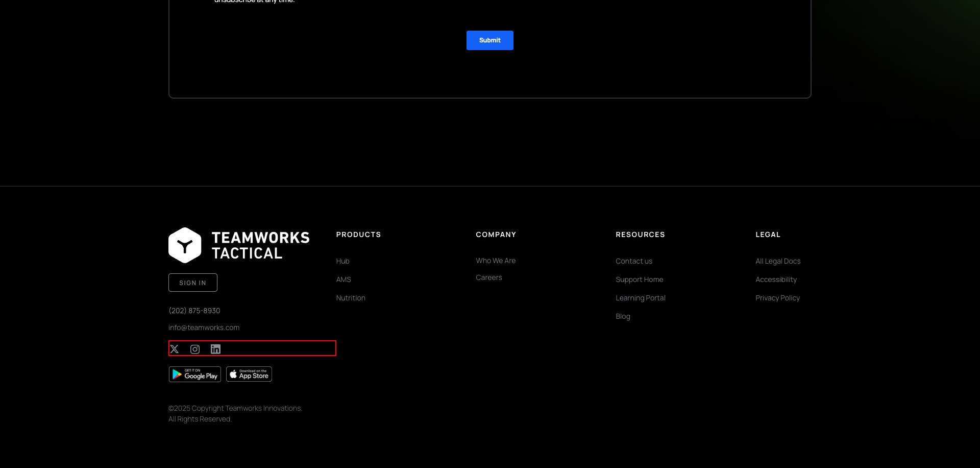This screenshot has width=980, height=468.
Task: Click the Sign In button
Action: [193, 283]
